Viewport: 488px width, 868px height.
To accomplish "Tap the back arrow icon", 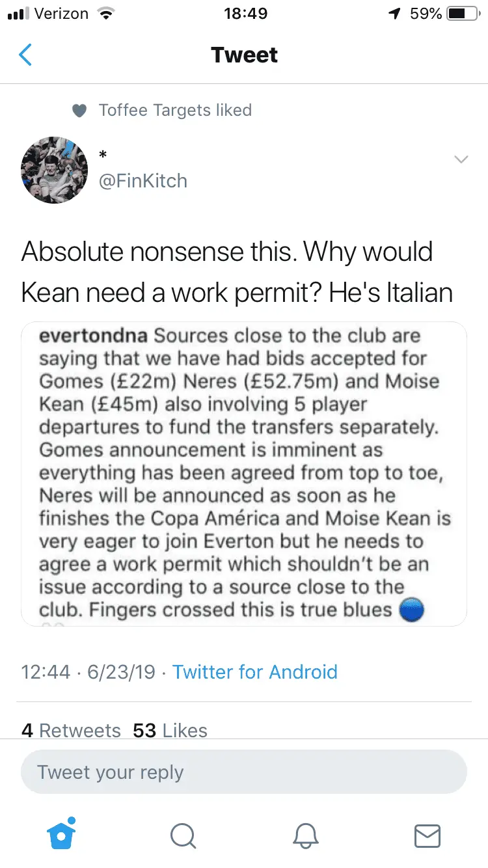I will (x=25, y=55).
